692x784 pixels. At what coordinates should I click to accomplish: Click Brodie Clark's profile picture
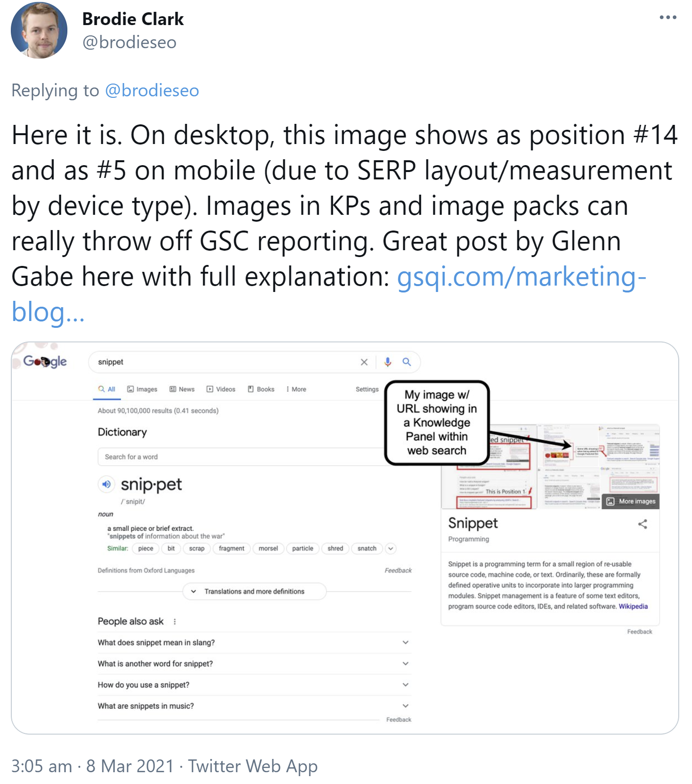pos(38,29)
